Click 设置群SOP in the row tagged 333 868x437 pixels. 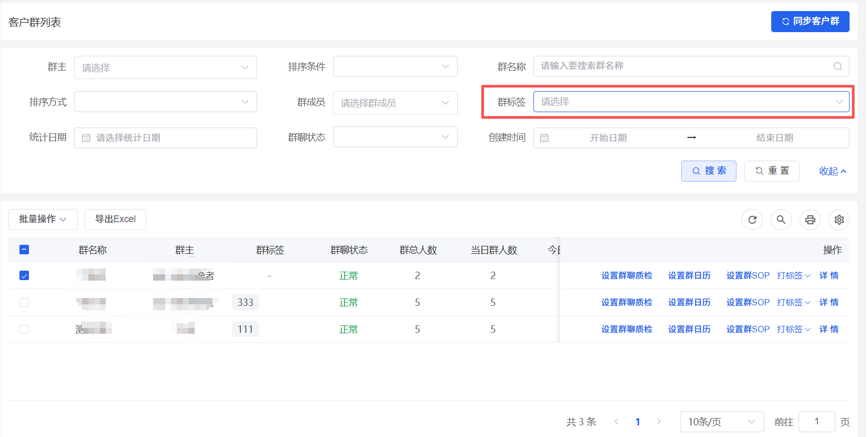pyautogui.click(x=748, y=302)
